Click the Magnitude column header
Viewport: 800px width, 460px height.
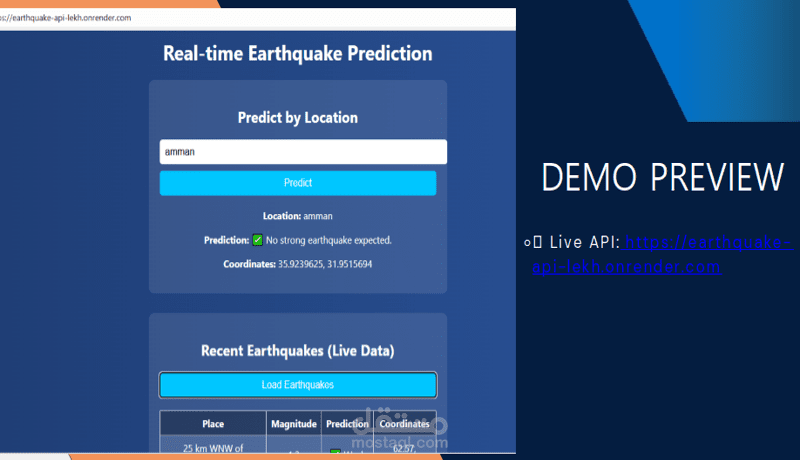coord(294,424)
